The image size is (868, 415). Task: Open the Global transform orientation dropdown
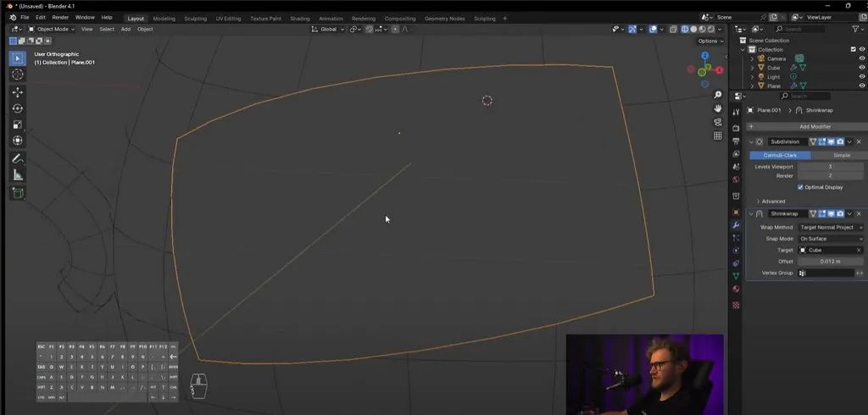[x=328, y=30]
